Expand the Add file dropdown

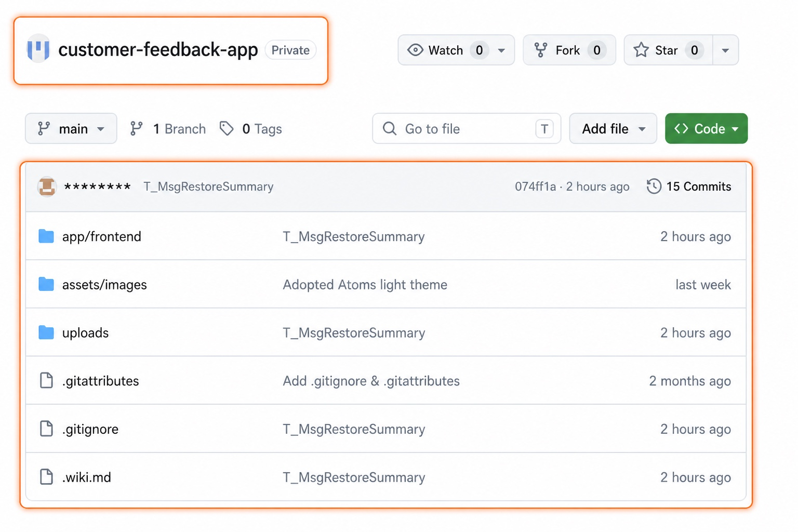click(x=613, y=128)
